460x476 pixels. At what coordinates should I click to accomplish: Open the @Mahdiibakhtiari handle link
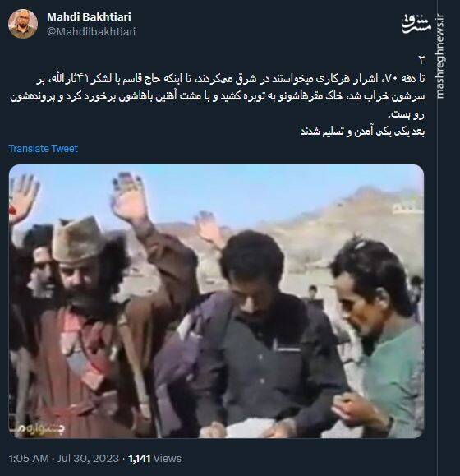click(x=91, y=31)
